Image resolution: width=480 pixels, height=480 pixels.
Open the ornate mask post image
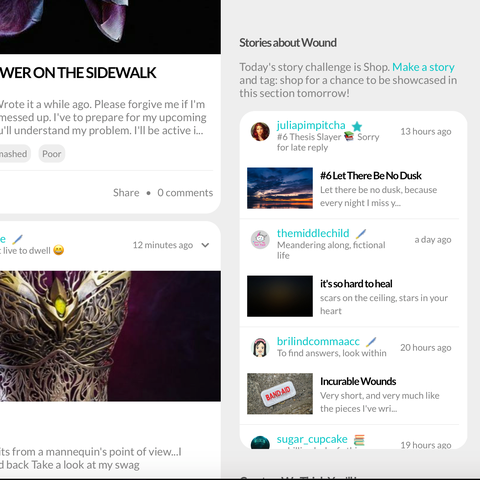(110, 336)
